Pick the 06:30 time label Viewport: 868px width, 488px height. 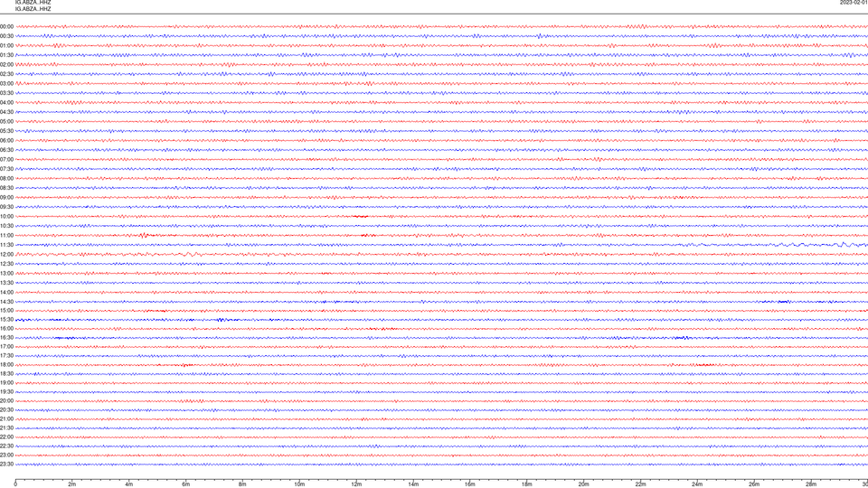(6, 150)
